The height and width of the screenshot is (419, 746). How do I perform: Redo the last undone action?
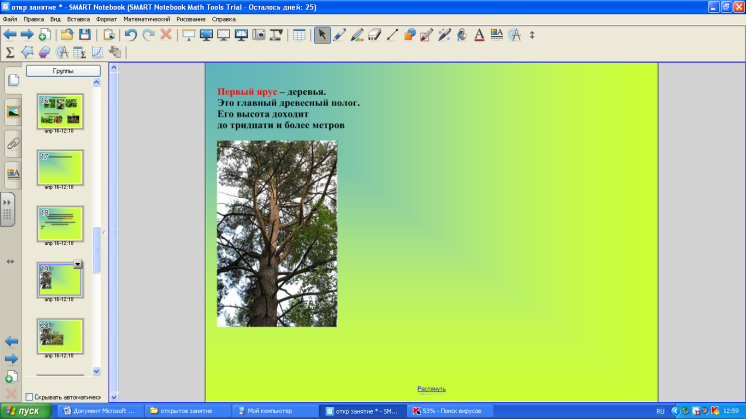[x=148, y=35]
